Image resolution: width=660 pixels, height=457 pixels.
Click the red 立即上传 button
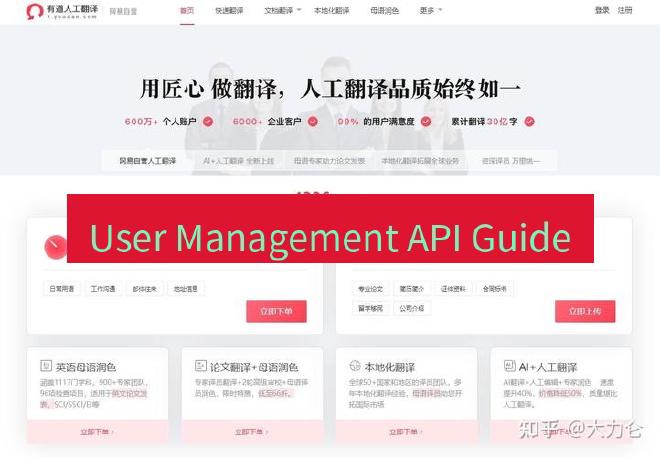(585, 311)
